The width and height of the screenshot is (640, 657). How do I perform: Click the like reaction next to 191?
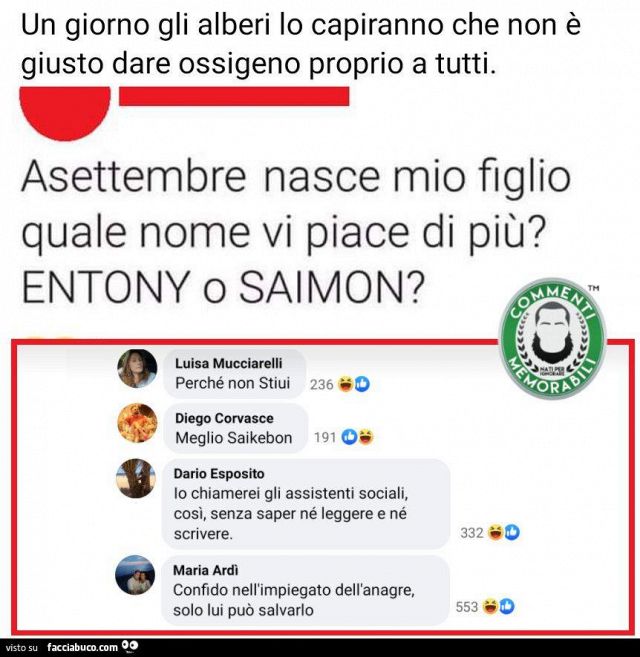[349, 437]
